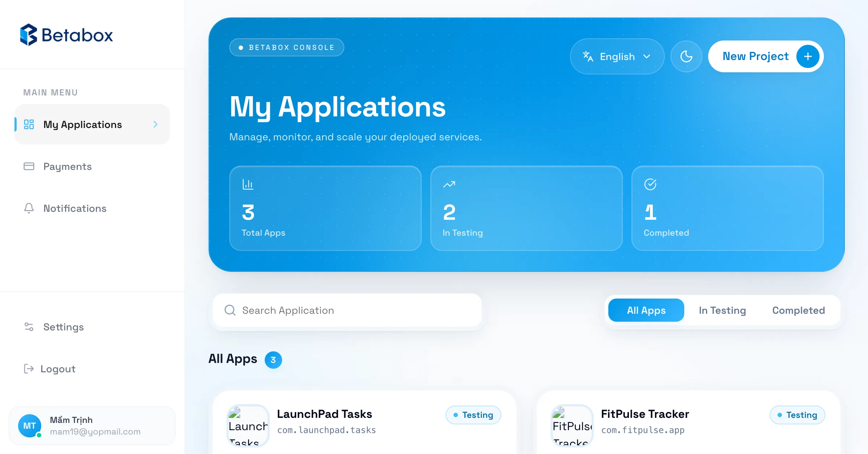This screenshot has height=454, width=868.
Task: Open the Mầm Trịnh profile card
Action: pyautogui.click(x=92, y=426)
